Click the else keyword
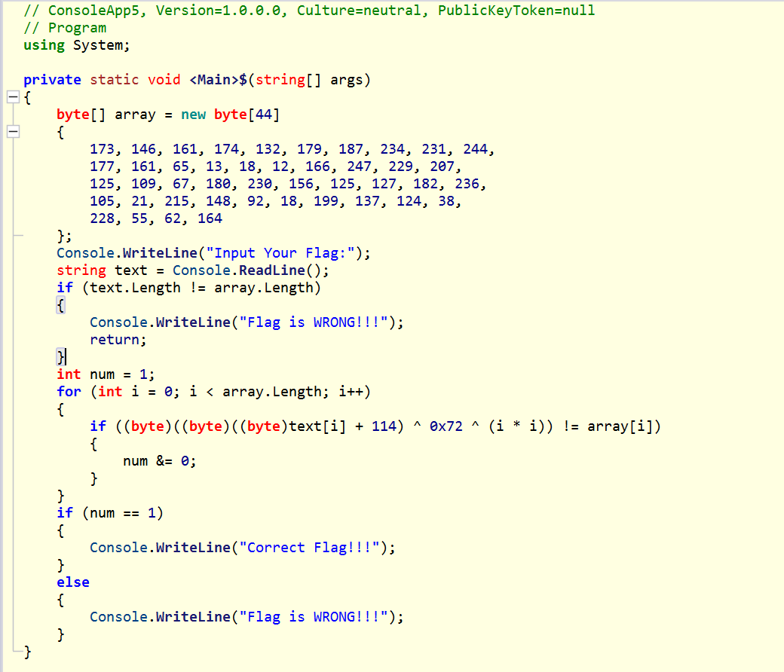 pyautogui.click(x=73, y=582)
